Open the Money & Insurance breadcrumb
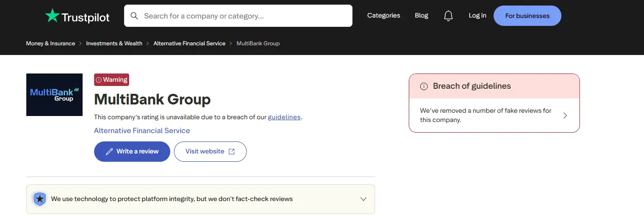The image size is (644, 220). point(51,43)
